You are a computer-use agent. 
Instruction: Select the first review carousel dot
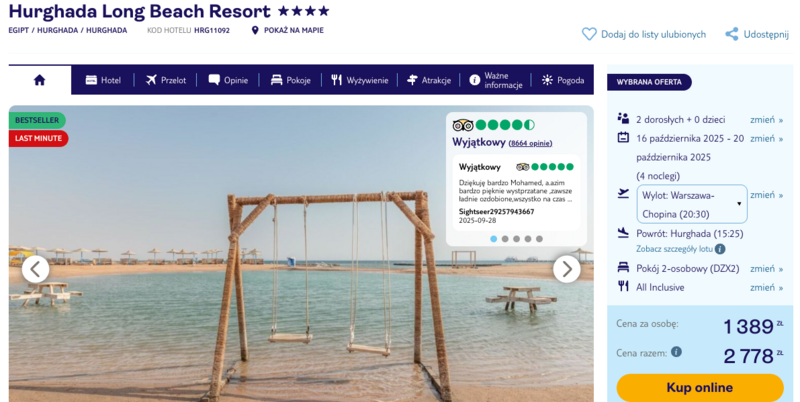(493, 239)
